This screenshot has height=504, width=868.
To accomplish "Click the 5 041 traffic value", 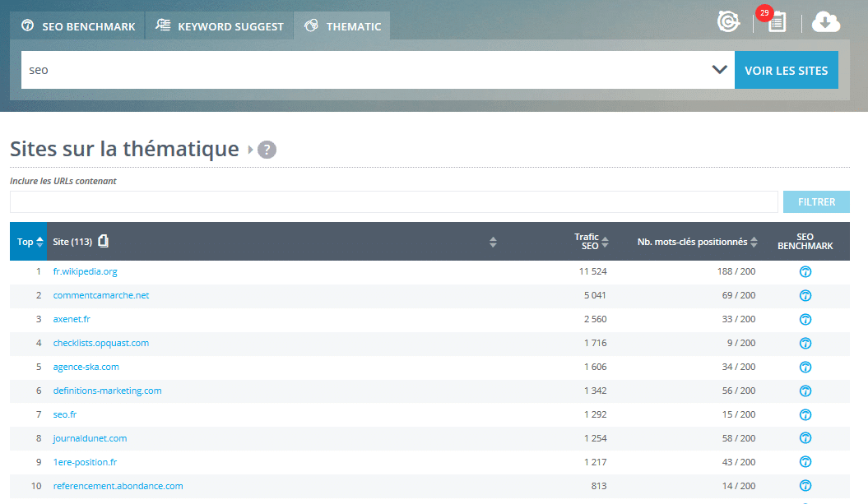I will 595,295.
